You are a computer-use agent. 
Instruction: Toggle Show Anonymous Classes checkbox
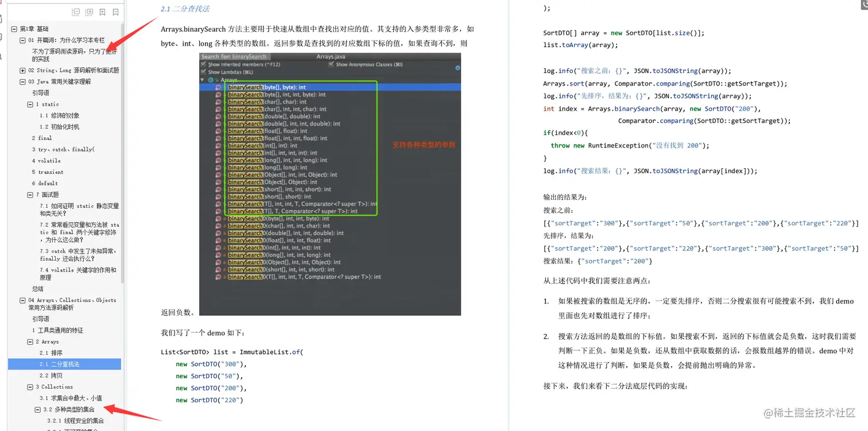tap(331, 64)
